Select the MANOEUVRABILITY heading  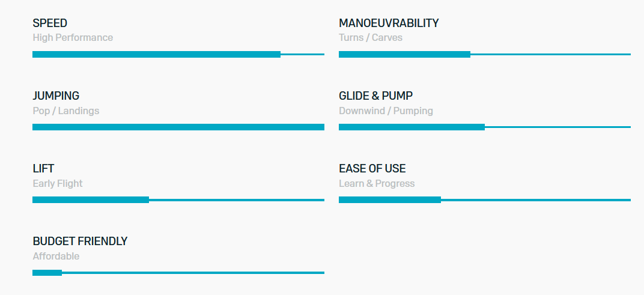[389, 23]
